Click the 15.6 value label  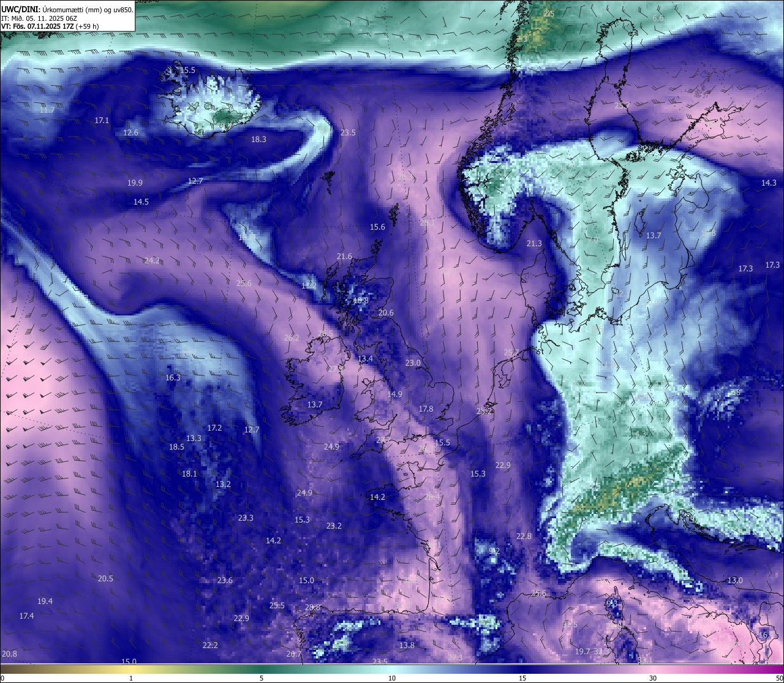point(377,227)
